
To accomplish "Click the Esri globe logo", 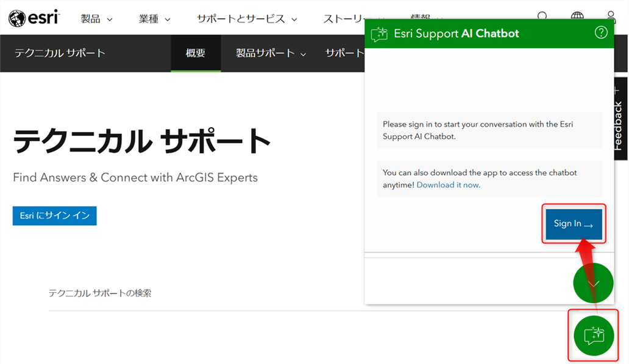I will tap(34, 18).
